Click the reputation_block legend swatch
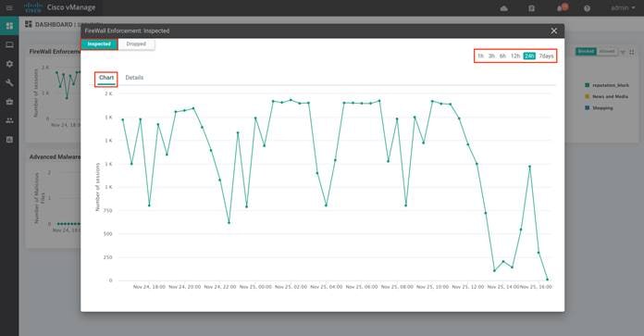 point(587,85)
